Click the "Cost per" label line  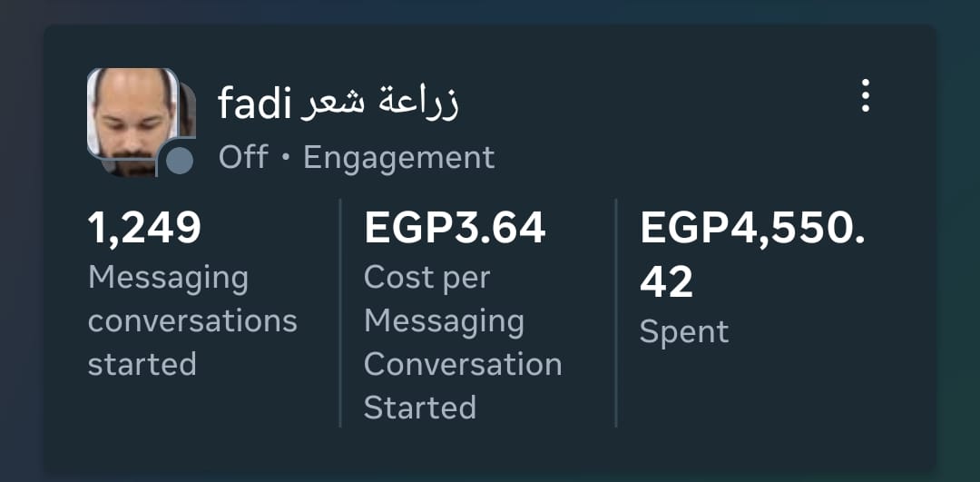click(x=426, y=278)
